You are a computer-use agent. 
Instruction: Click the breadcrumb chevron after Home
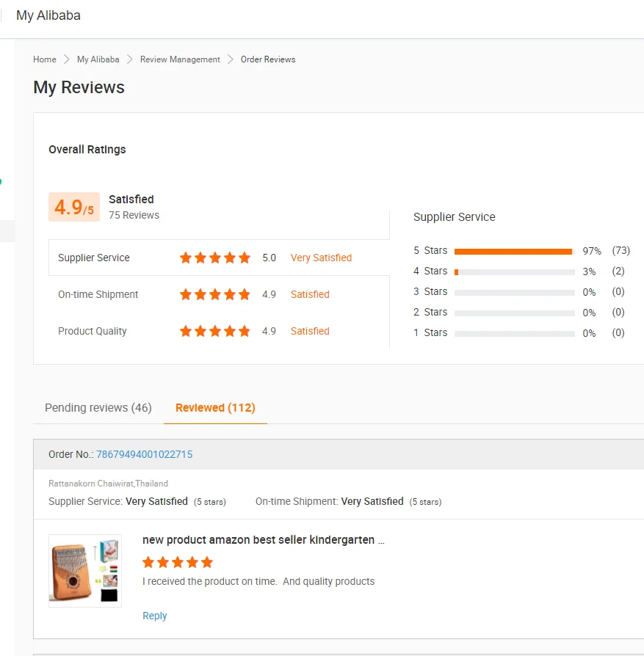tap(67, 59)
